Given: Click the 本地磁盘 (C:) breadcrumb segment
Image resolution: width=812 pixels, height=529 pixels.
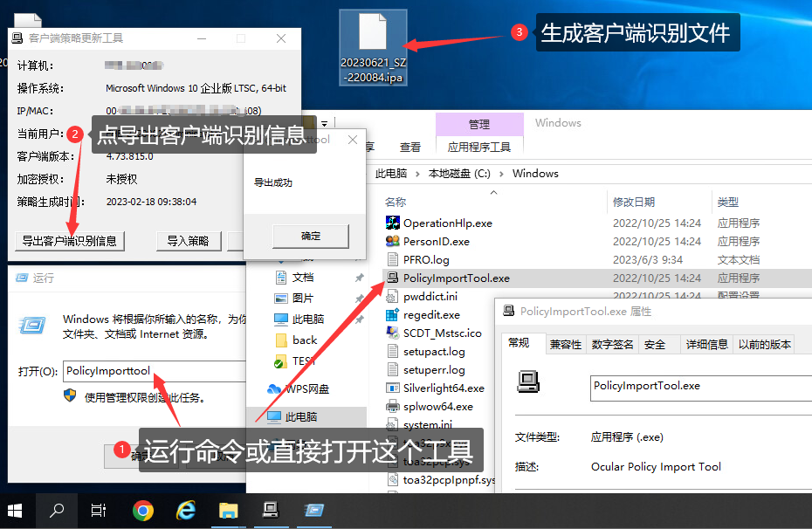Looking at the screenshot, I should 459,174.
